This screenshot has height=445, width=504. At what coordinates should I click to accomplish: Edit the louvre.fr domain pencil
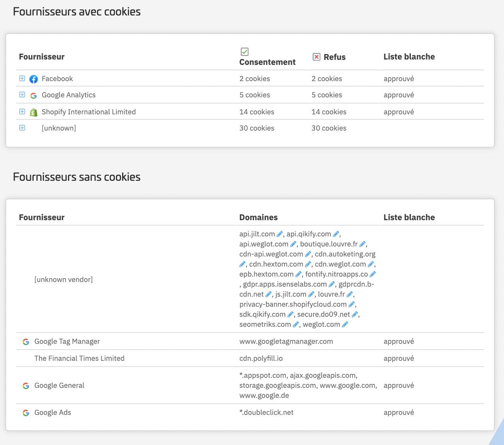point(350,294)
